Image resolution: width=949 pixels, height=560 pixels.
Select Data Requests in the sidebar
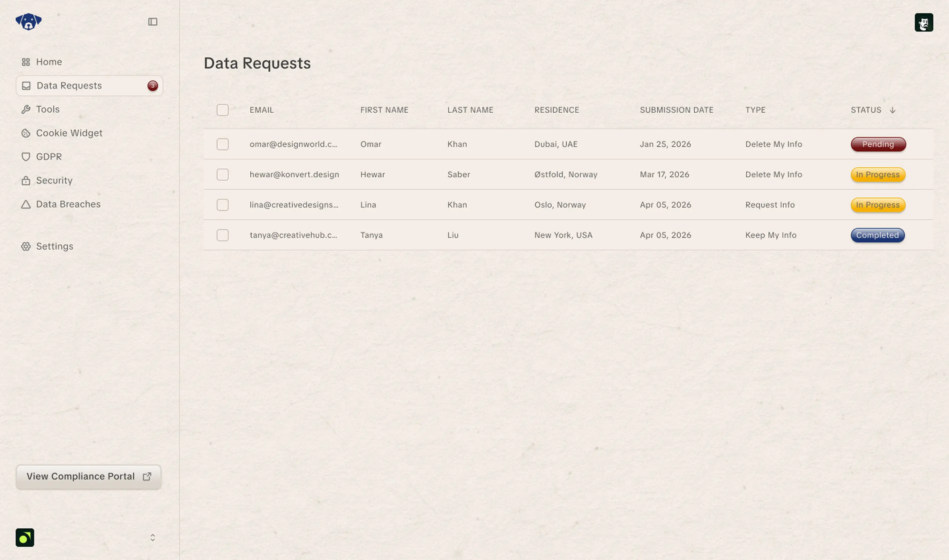pyautogui.click(x=69, y=85)
